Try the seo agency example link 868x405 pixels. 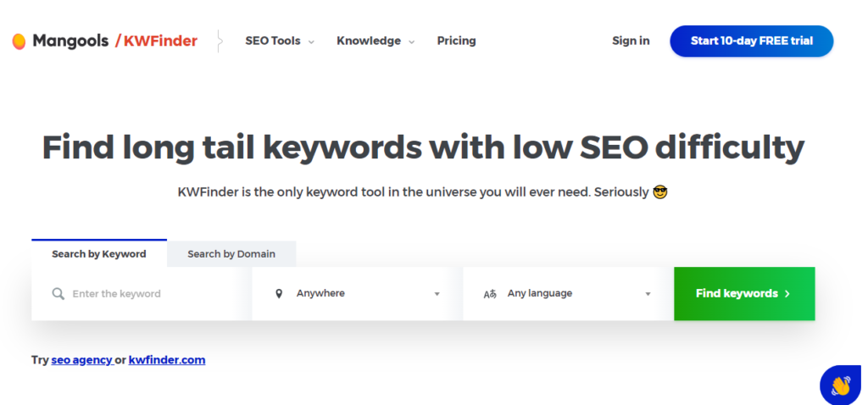(81, 360)
